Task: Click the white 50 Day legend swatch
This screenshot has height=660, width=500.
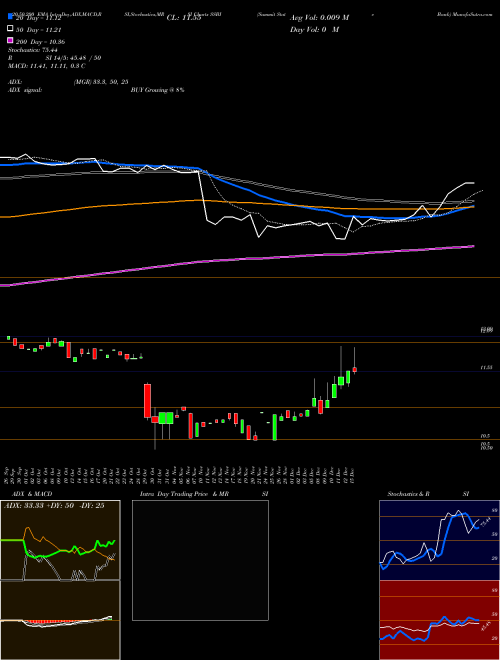Action: pos(10,29)
